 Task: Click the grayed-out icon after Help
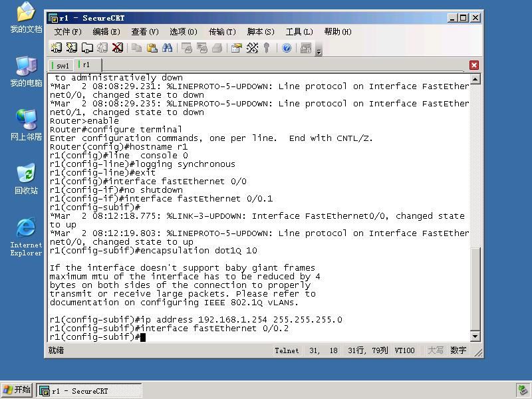[306, 48]
